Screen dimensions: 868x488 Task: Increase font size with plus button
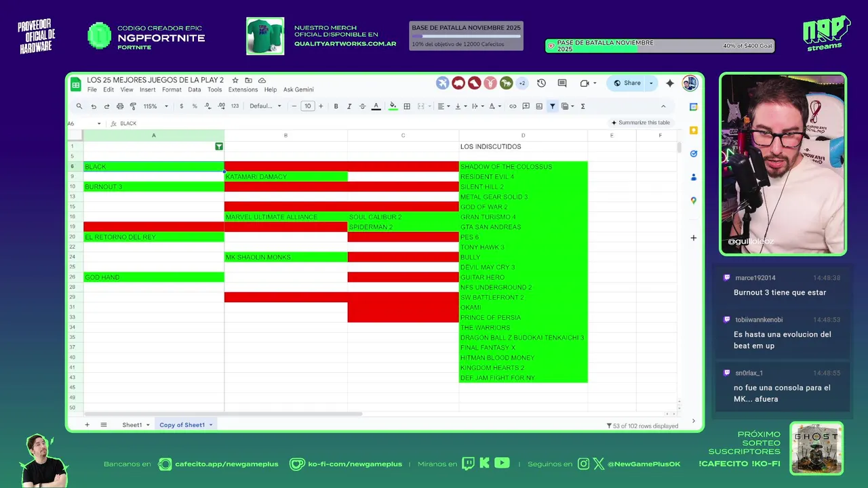pyautogui.click(x=321, y=106)
